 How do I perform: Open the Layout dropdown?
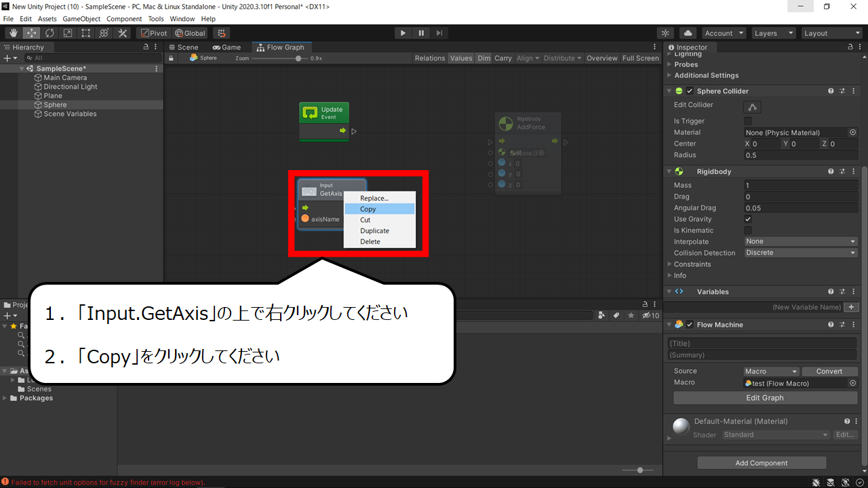[831, 33]
